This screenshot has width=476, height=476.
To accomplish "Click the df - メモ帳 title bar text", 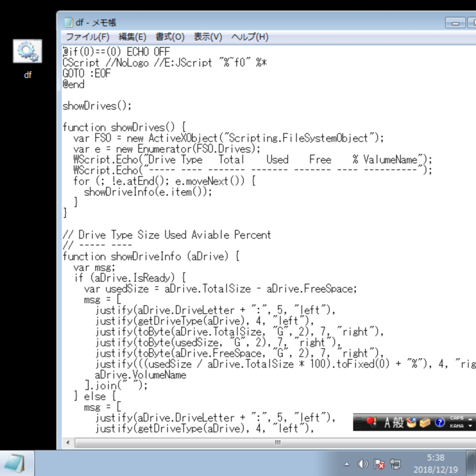I will pos(96,22).
